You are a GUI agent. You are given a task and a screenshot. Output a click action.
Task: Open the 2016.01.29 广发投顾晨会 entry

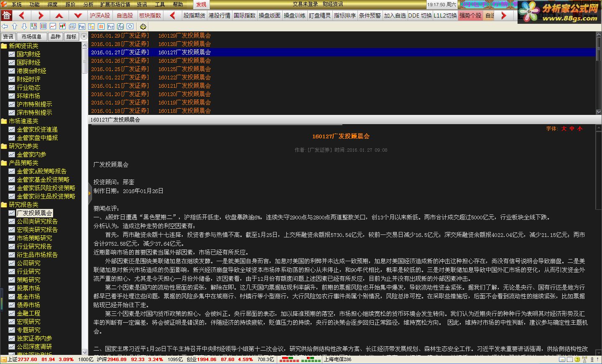[342, 36]
